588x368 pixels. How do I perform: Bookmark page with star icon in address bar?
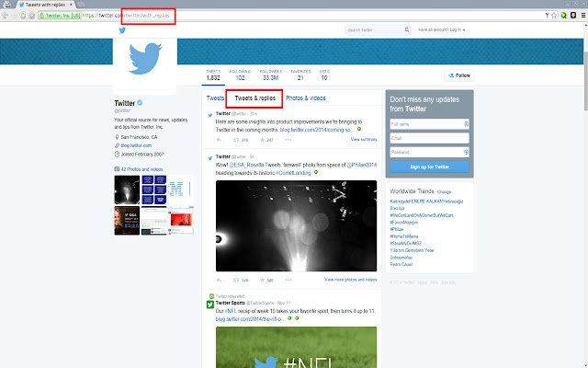click(x=554, y=16)
